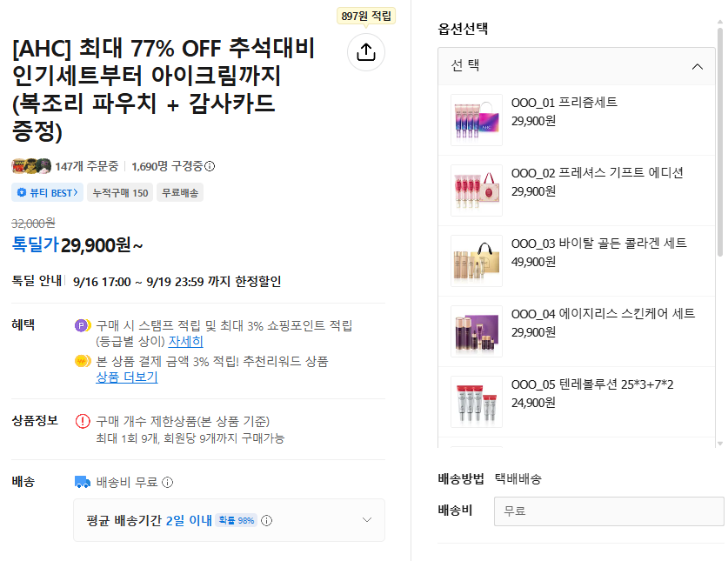Click the 에이지리스 스킨케어 세트 thumbnail
Viewport: 728px width, 561px height.
[477, 331]
